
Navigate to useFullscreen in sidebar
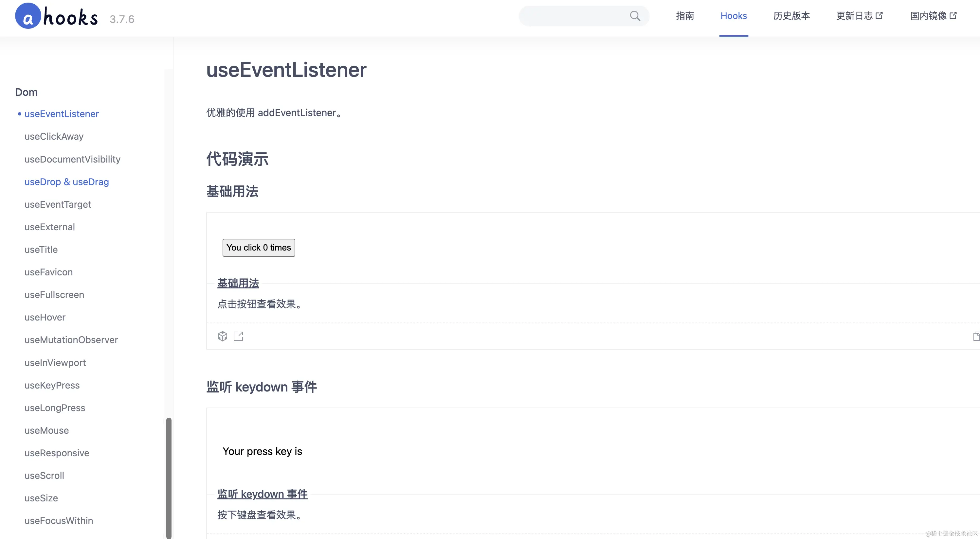(x=54, y=295)
